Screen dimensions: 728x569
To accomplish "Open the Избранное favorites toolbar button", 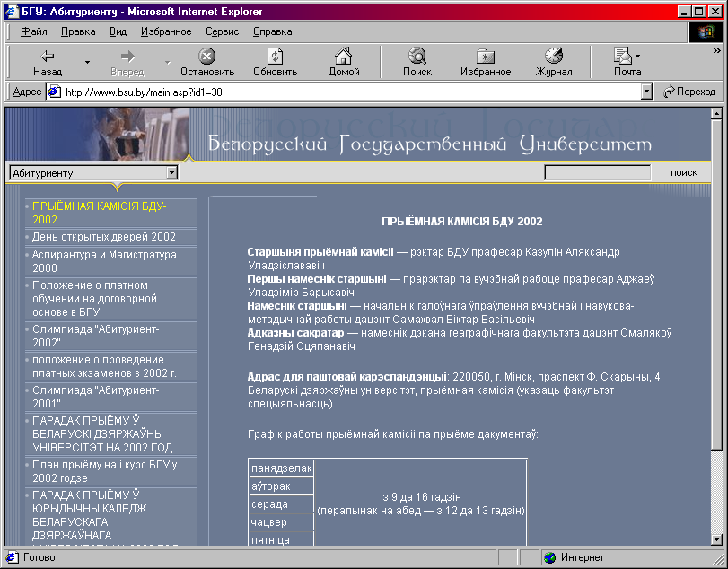I will pyautogui.click(x=486, y=62).
